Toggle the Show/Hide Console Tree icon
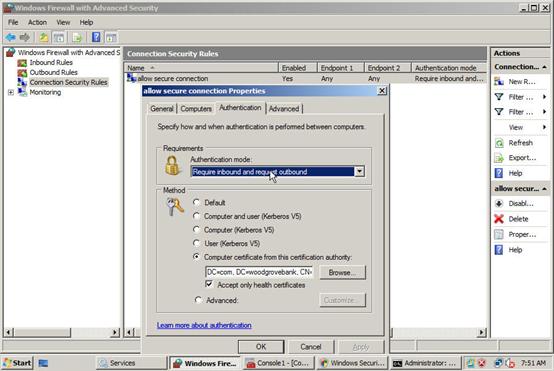The height and width of the screenshot is (371, 554). tap(59, 37)
